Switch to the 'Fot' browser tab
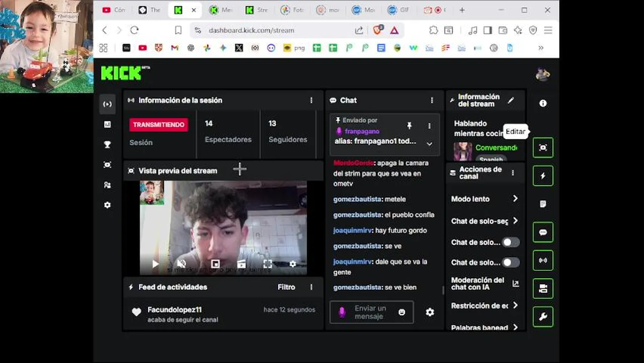Image resolution: width=644 pixels, height=363 pixels. click(x=293, y=10)
